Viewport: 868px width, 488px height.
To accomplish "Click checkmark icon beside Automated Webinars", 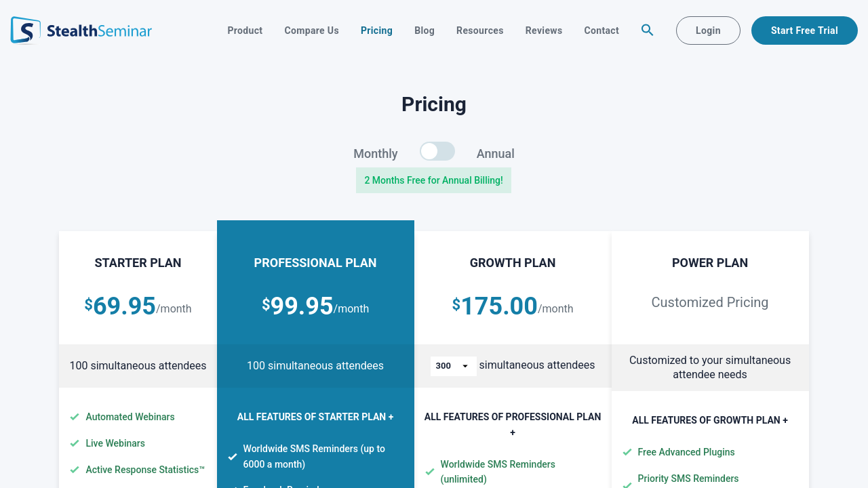I will click(x=75, y=417).
